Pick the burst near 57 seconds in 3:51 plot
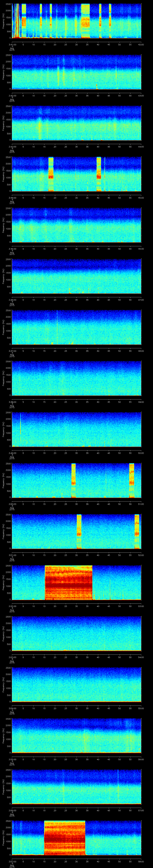Image resolution: width=153 pixels, height=868 pixels. tap(137, 531)
